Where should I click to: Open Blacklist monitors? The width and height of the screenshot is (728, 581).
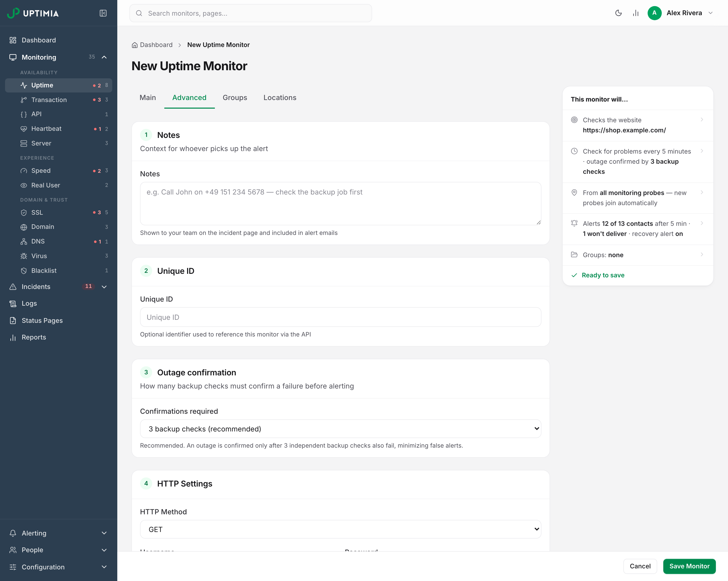tap(58, 271)
